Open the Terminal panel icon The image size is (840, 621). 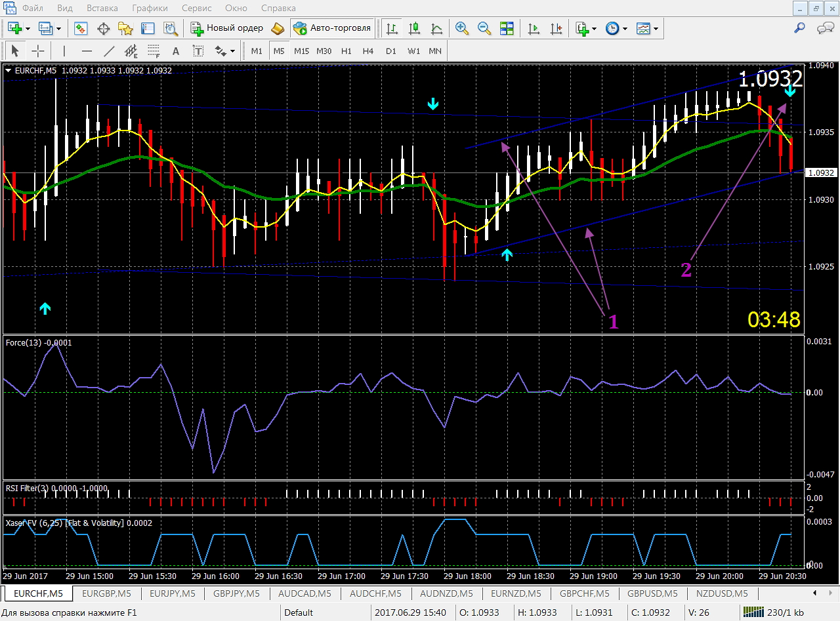point(148,28)
